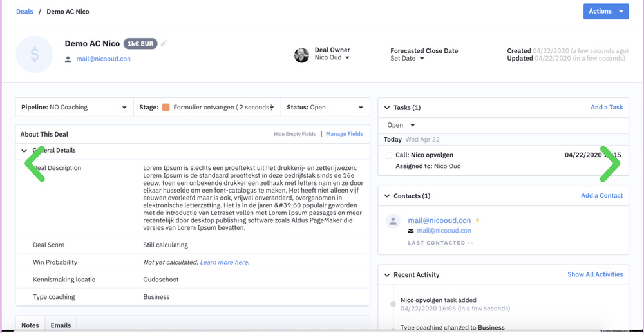Switch to the Emails tab
Viewport: 644px width, 333px height.
click(61, 325)
